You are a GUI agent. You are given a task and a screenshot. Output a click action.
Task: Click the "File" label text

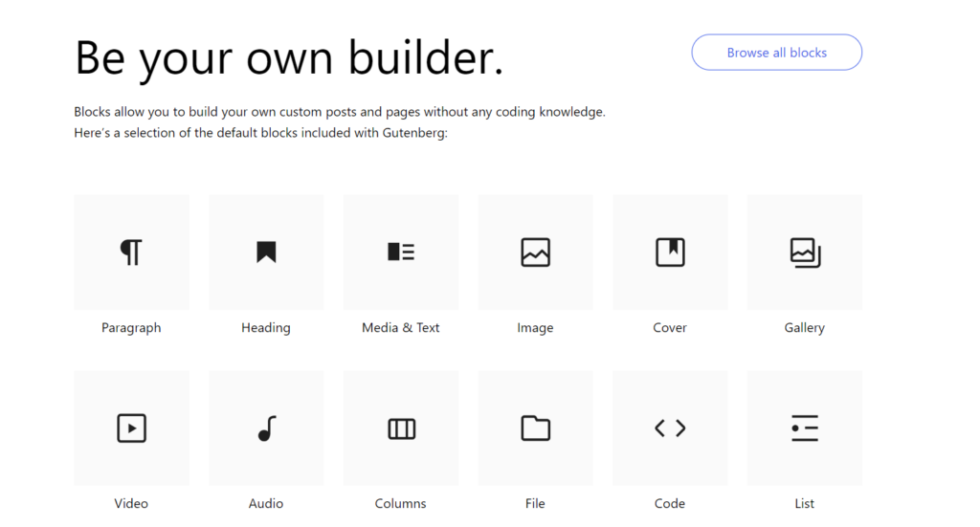pyautogui.click(x=536, y=503)
